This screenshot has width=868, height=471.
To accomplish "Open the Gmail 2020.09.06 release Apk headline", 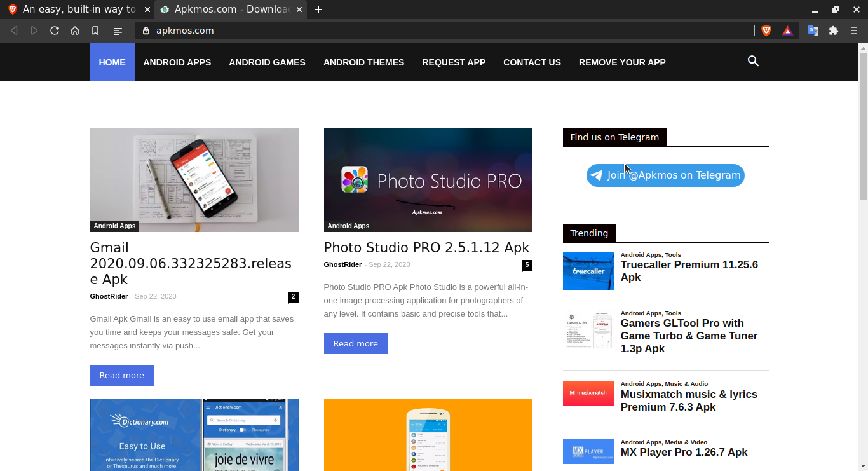I will pyautogui.click(x=191, y=264).
